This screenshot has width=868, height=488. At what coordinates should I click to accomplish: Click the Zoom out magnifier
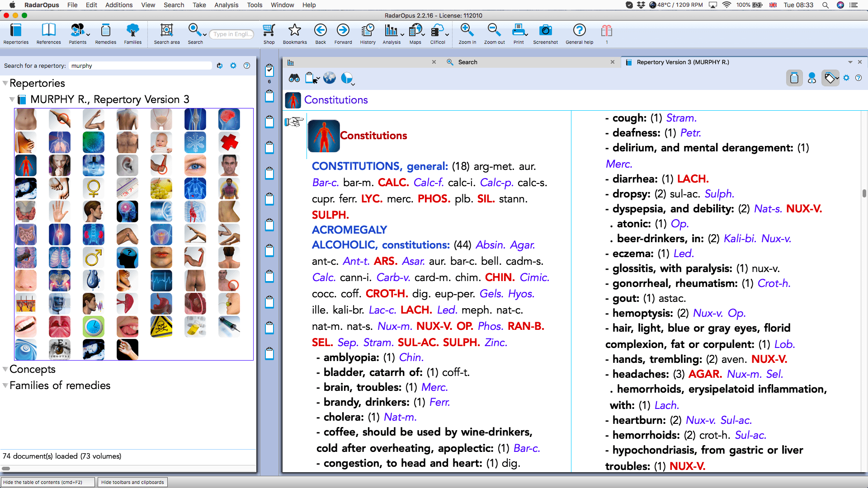[494, 34]
